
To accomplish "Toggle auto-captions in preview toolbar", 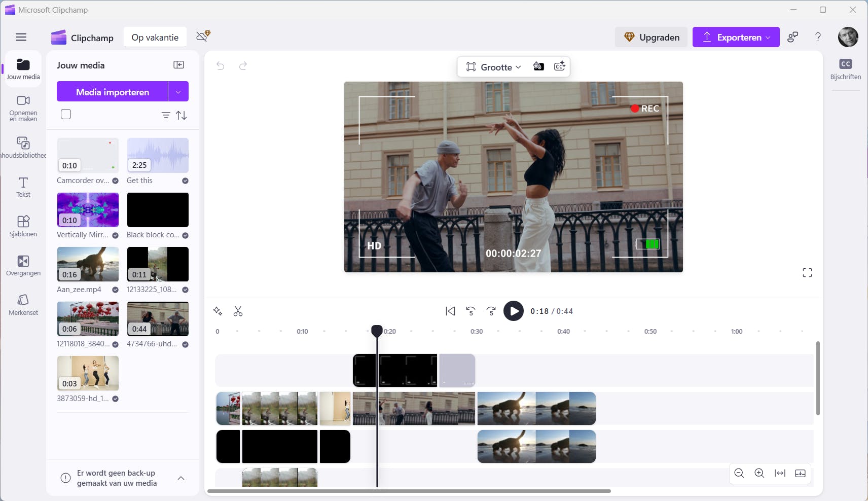I will tap(560, 66).
